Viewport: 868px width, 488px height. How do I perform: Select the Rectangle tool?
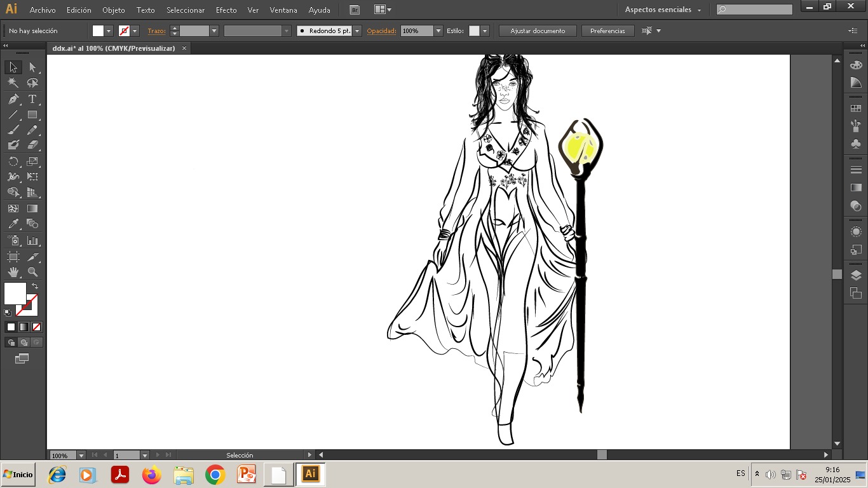(x=32, y=115)
